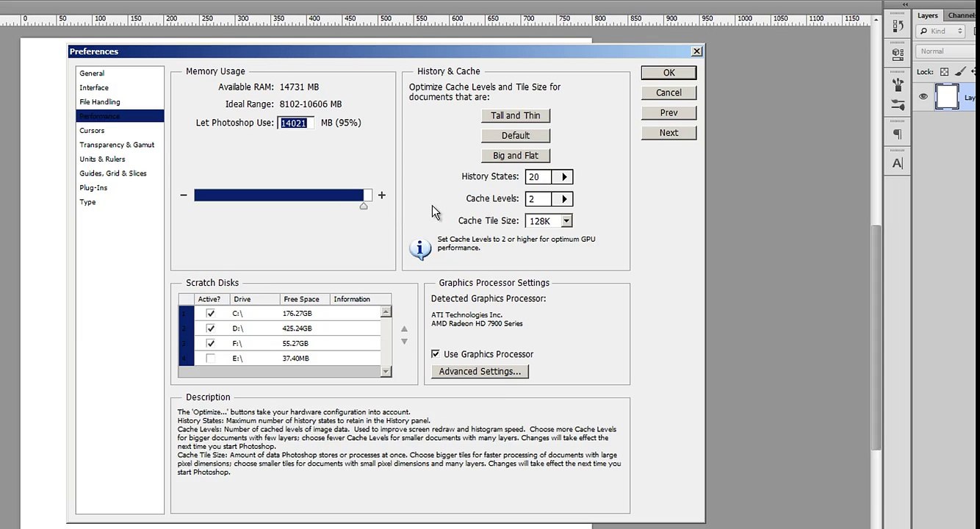Open the Cache Levels arrow popup
This screenshot has width=980, height=529.
tap(564, 199)
